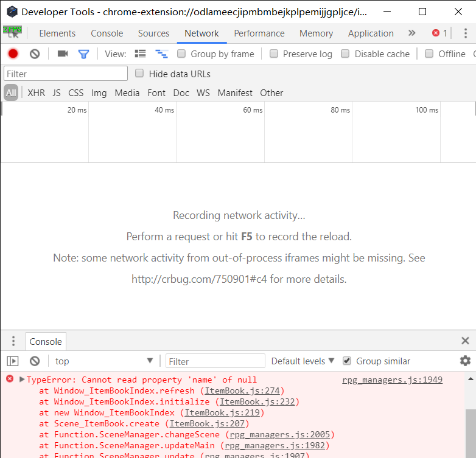Click the red error icon beside TypeError
Image resolution: width=476 pixels, height=458 pixels.
10,378
